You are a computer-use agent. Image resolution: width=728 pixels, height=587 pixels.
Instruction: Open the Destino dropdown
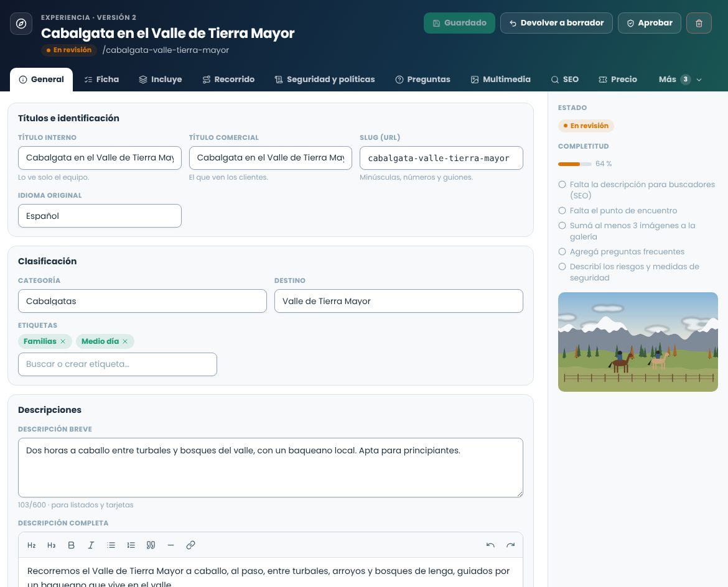[x=399, y=301]
